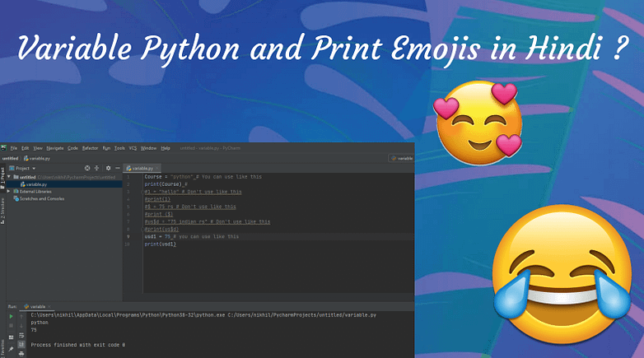Click the locate/scroll from source icon

tap(87, 168)
